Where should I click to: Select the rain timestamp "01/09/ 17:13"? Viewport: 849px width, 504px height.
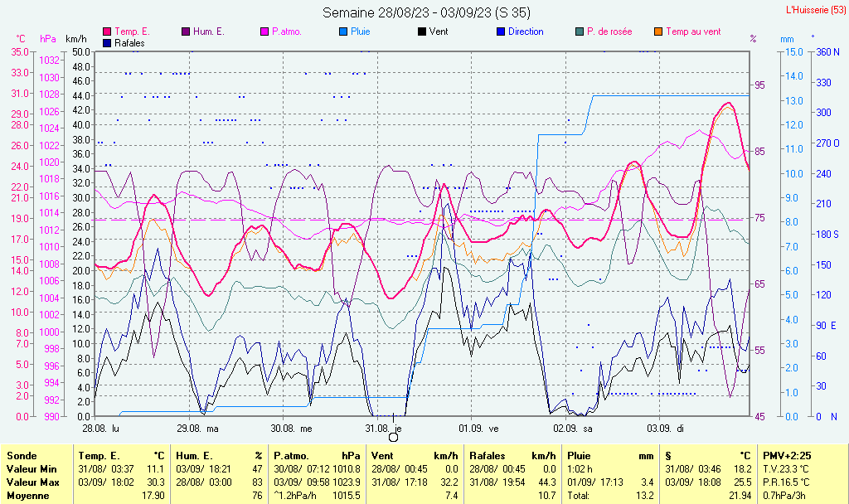pyautogui.click(x=595, y=482)
